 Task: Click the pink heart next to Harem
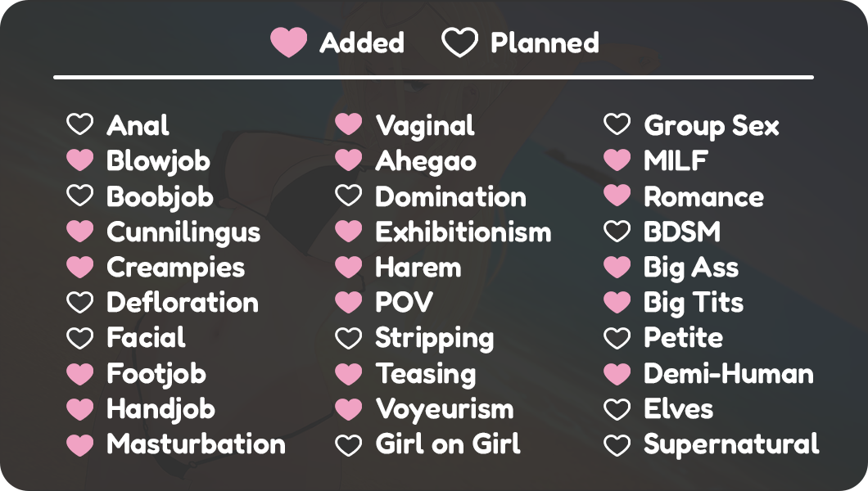[x=348, y=267]
